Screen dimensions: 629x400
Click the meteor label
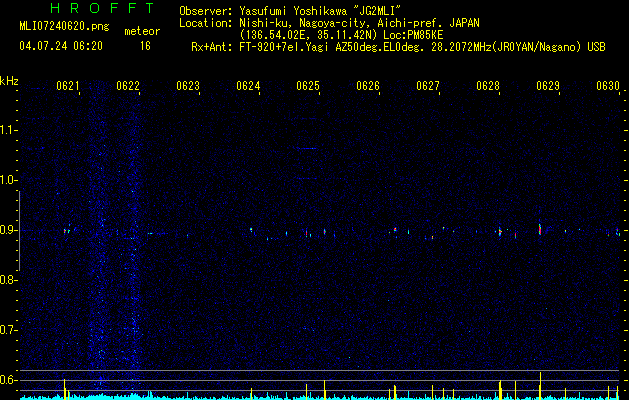point(142,31)
